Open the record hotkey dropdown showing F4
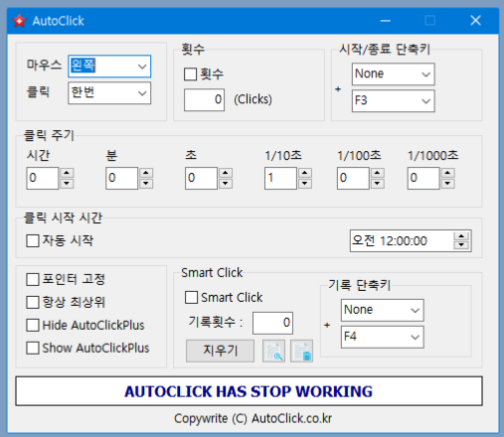Image resolution: width=504 pixels, height=437 pixels. 383,337
